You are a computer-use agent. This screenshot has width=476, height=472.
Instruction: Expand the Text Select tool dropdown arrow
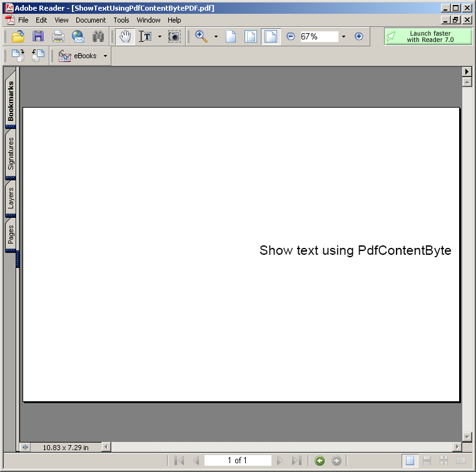[160, 36]
